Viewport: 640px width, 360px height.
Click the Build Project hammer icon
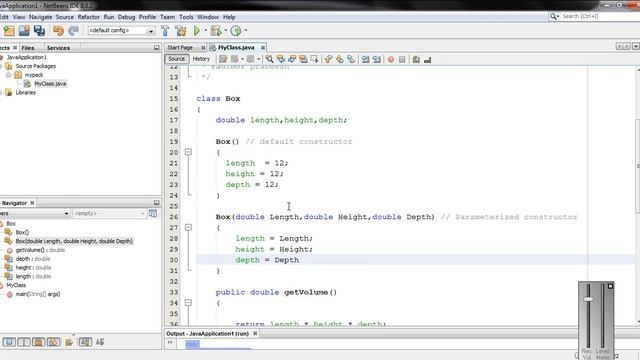coord(165,31)
